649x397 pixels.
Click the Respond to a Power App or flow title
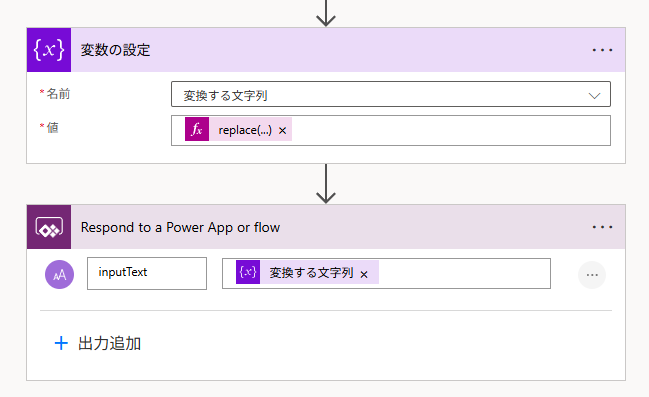point(180,227)
